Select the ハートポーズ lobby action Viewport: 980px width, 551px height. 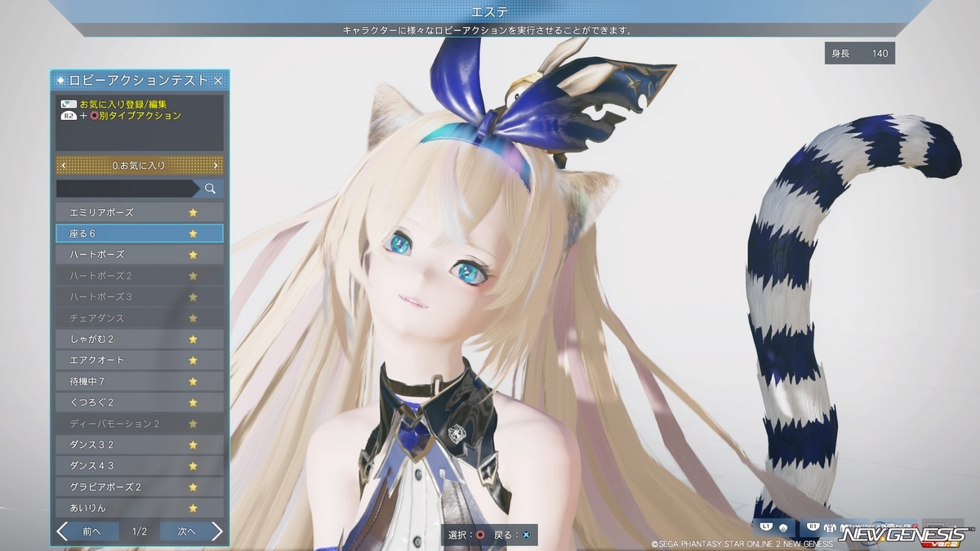pos(140,255)
